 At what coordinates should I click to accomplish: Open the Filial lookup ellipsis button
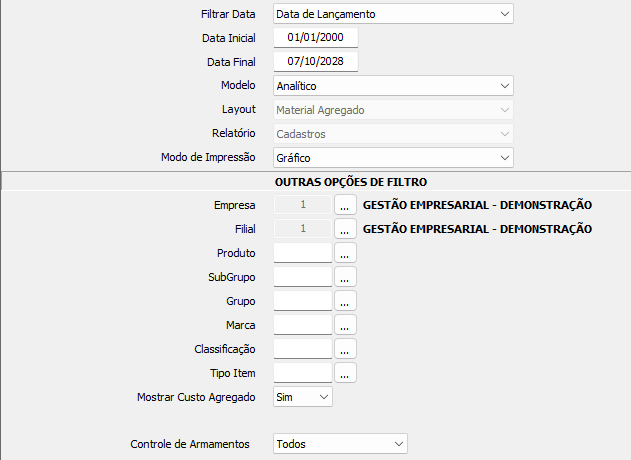(345, 229)
